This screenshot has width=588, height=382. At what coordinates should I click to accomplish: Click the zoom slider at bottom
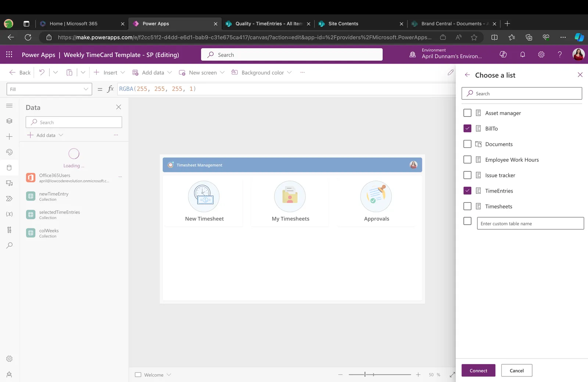[380, 375]
